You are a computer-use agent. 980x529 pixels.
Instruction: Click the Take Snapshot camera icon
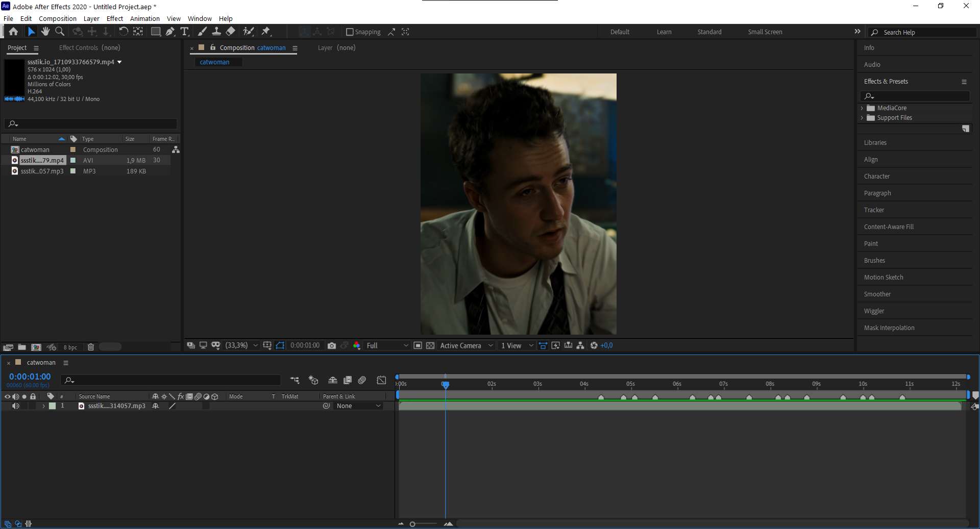(x=332, y=346)
